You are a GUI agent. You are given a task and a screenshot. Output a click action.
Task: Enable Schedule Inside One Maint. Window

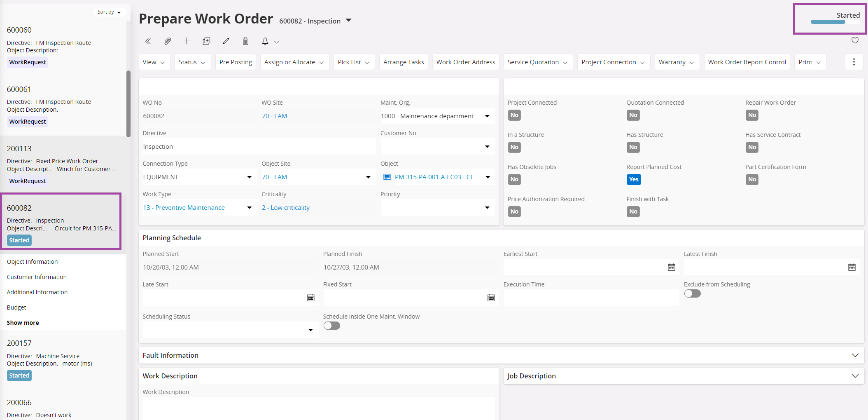coord(331,326)
